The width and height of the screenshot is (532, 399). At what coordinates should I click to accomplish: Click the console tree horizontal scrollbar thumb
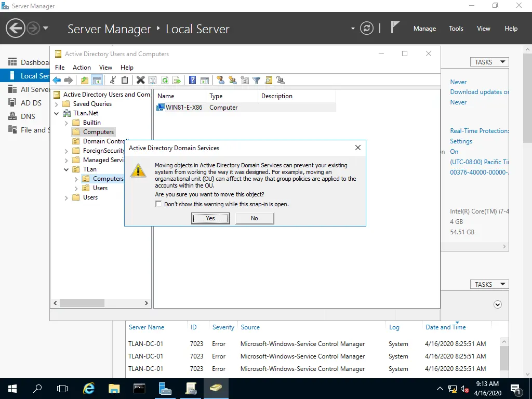point(82,303)
